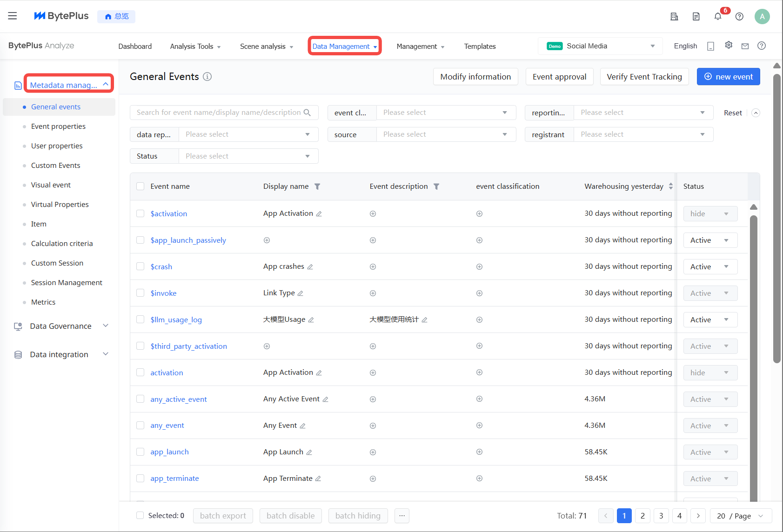This screenshot has height=532, width=783.
Task: Click the event search input field
Action: (x=219, y=113)
